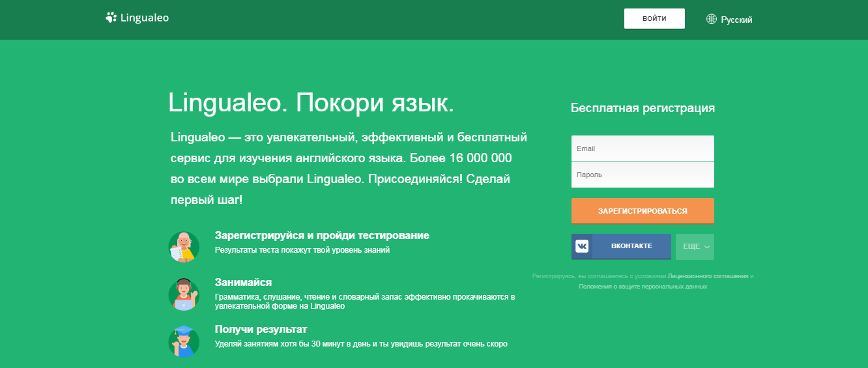Click the Занимайся heading
The image size is (868, 368).
[x=243, y=282]
